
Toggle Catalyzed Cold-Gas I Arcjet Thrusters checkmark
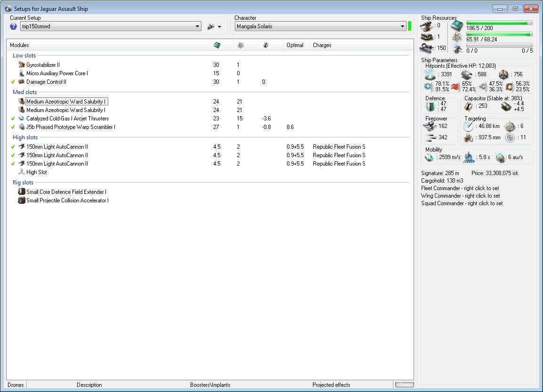pos(13,119)
